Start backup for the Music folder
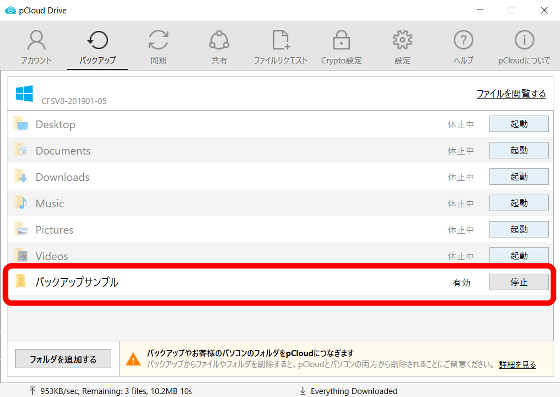This screenshot has height=397, width=560. click(519, 203)
